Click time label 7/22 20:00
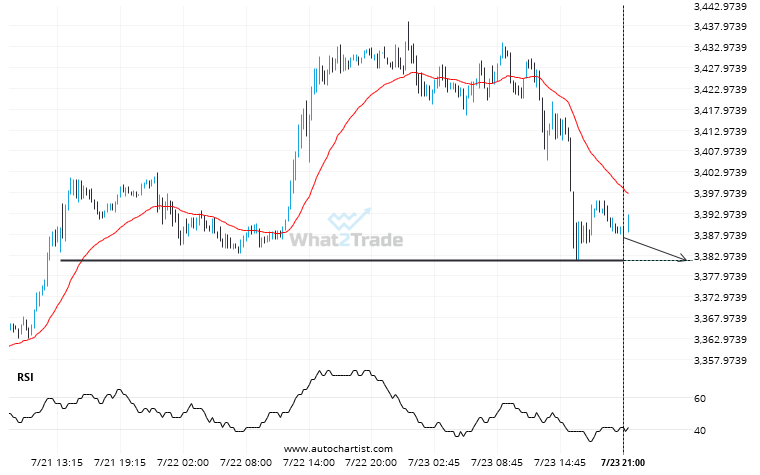 pos(371,462)
